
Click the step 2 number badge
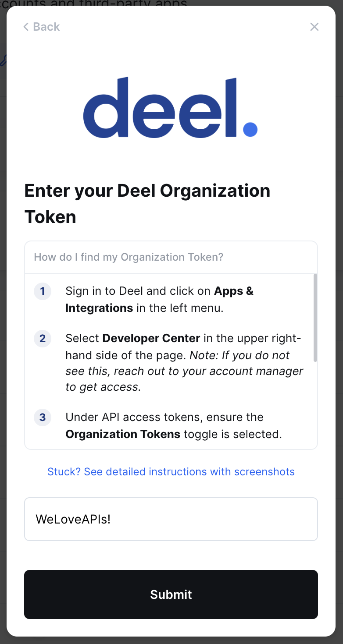click(x=43, y=339)
